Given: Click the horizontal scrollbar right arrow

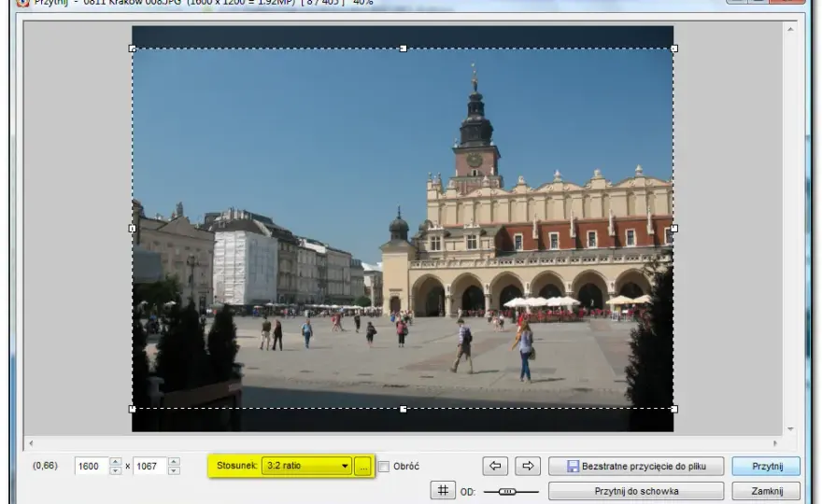Looking at the screenshot, I should [774, 443].
